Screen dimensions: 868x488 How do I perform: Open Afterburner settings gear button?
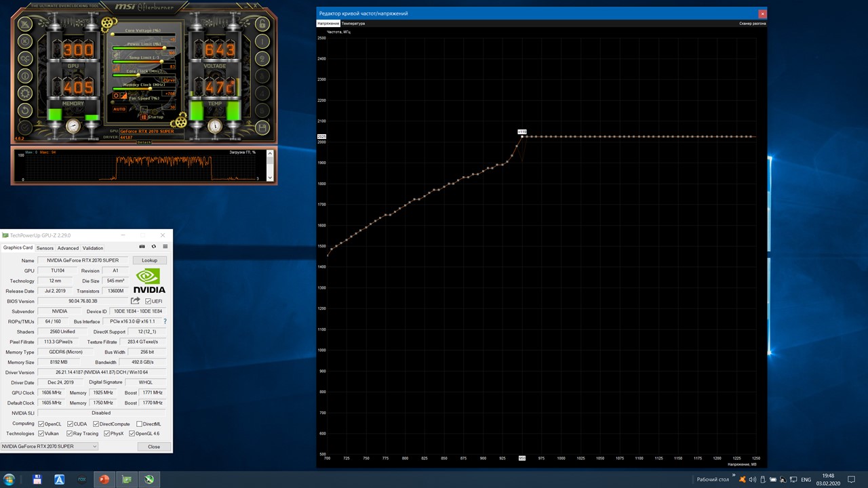tap(25, 94)
